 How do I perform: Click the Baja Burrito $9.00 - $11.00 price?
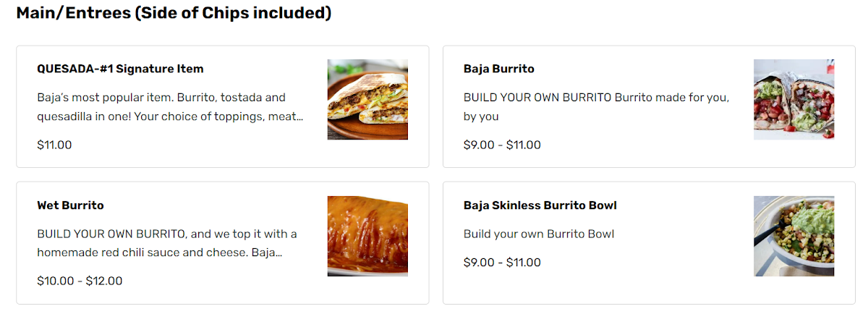502,145
